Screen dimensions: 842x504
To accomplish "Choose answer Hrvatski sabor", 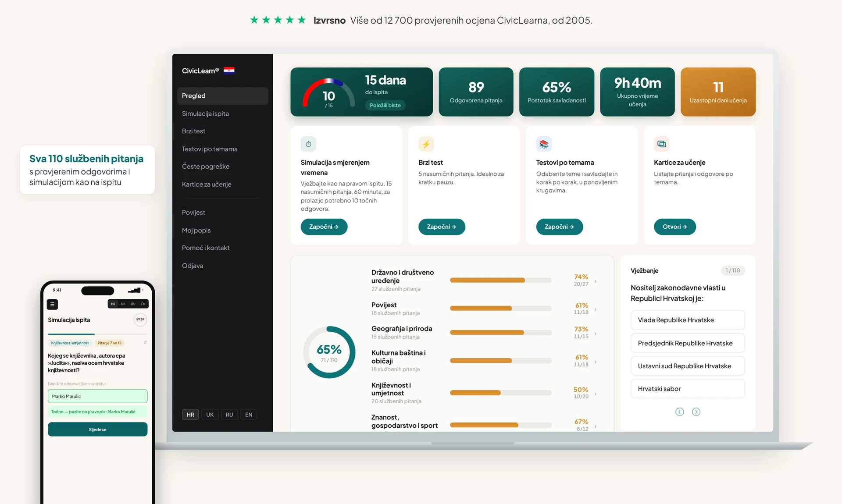I will (x=688, y=389).
